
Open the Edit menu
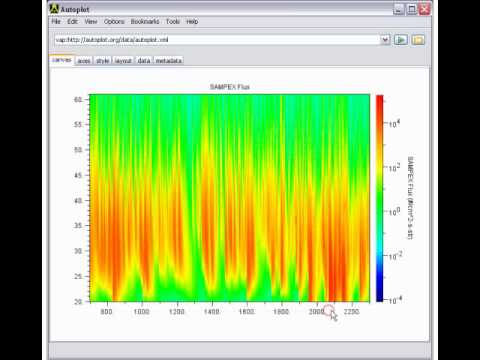coord(72,22)
